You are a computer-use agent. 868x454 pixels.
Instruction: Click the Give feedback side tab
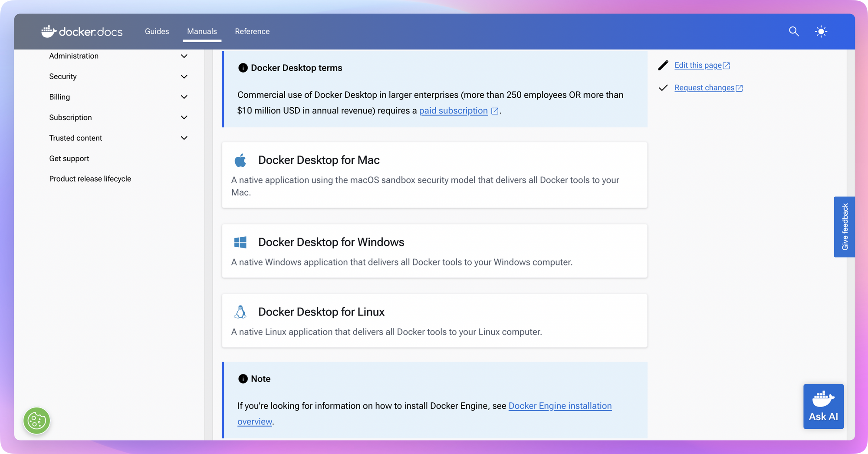[x=844, y=227]
